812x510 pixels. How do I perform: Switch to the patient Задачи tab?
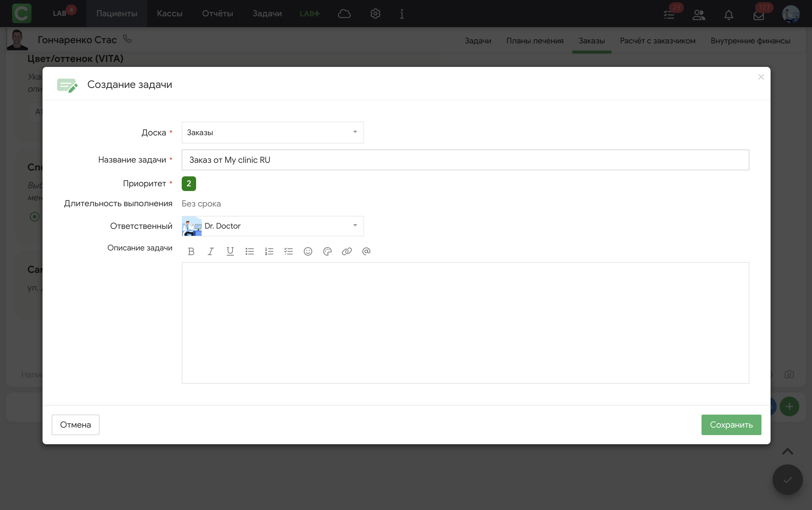tap(478, 41)
